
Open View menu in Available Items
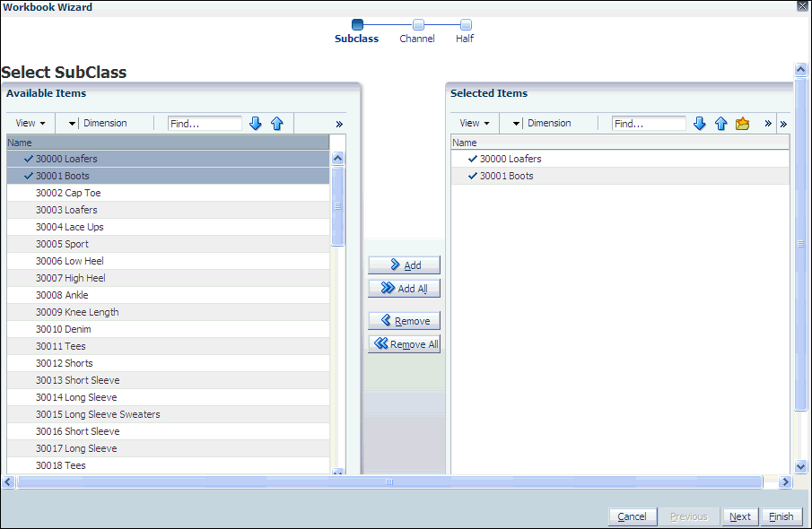pos(30,123)
